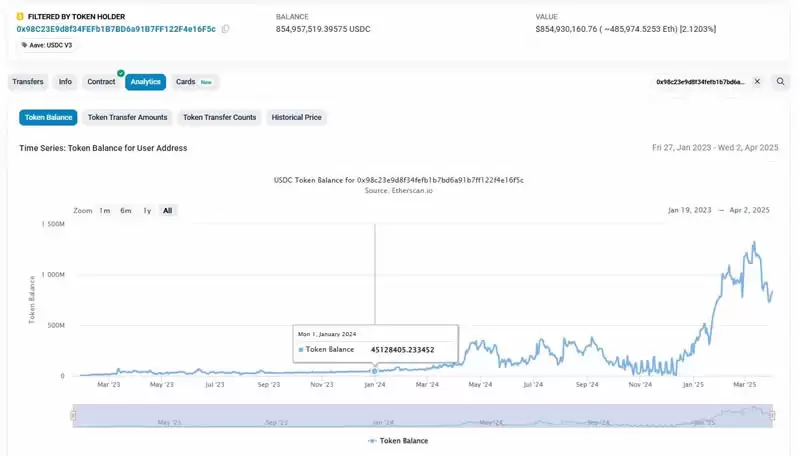This screenshot has width=800, height=456.
Task: Set chart zoom to 1y
Action: point(147,211)
